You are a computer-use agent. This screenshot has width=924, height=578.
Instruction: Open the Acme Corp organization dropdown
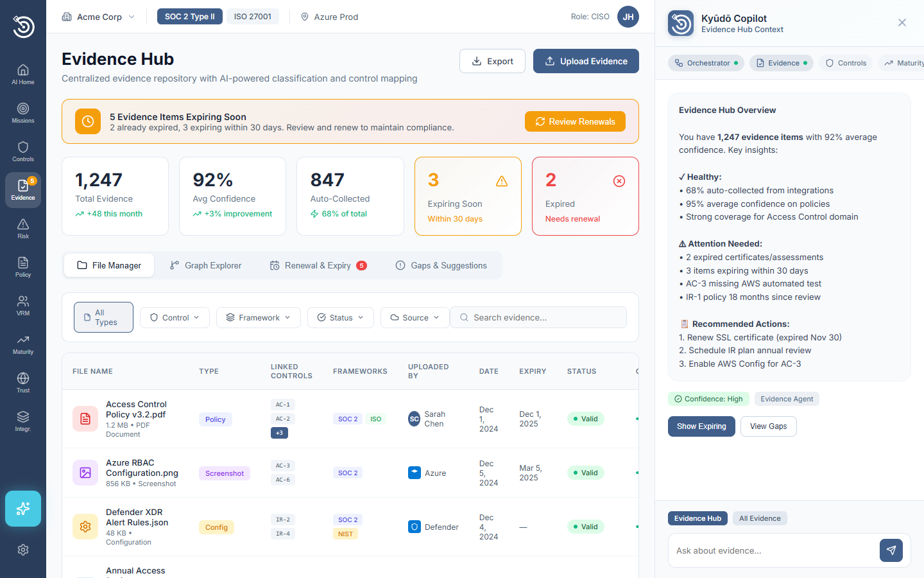(x=98, y=17)
